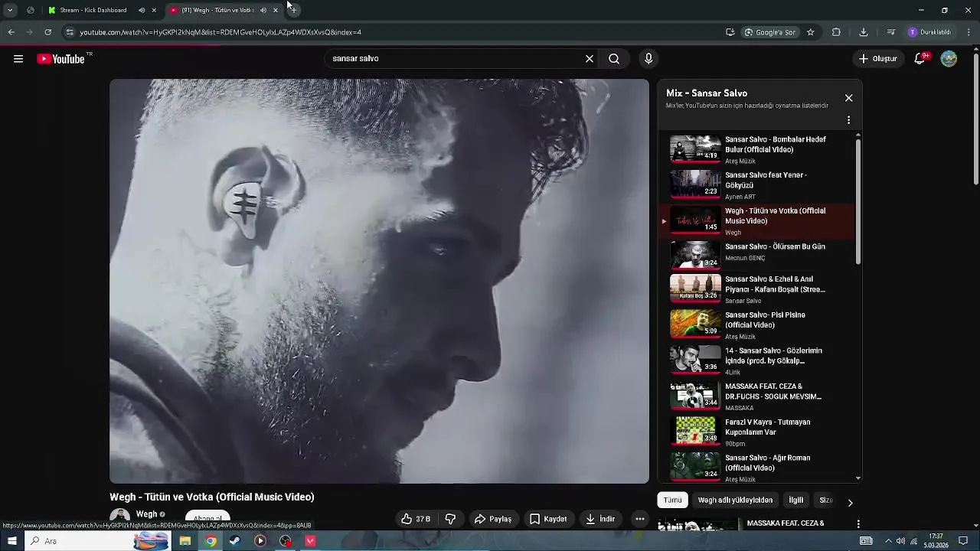
Task: Run search with the magnifier button
Action: tap(614, 59)
